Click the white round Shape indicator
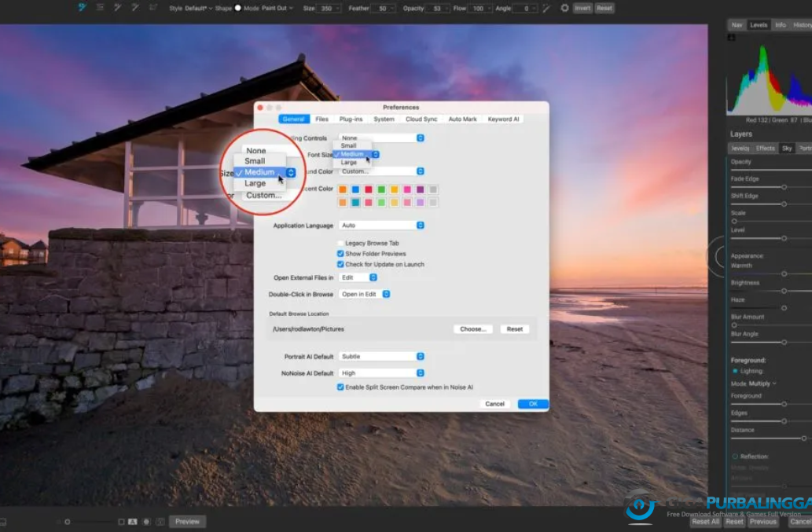The height and width of the screenshot is (532, 812). 237,8
